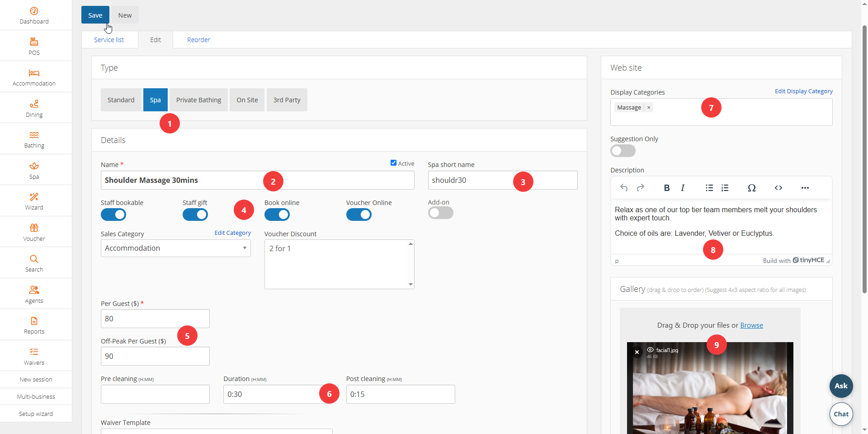Toggle Staff bookable switch

113,215
